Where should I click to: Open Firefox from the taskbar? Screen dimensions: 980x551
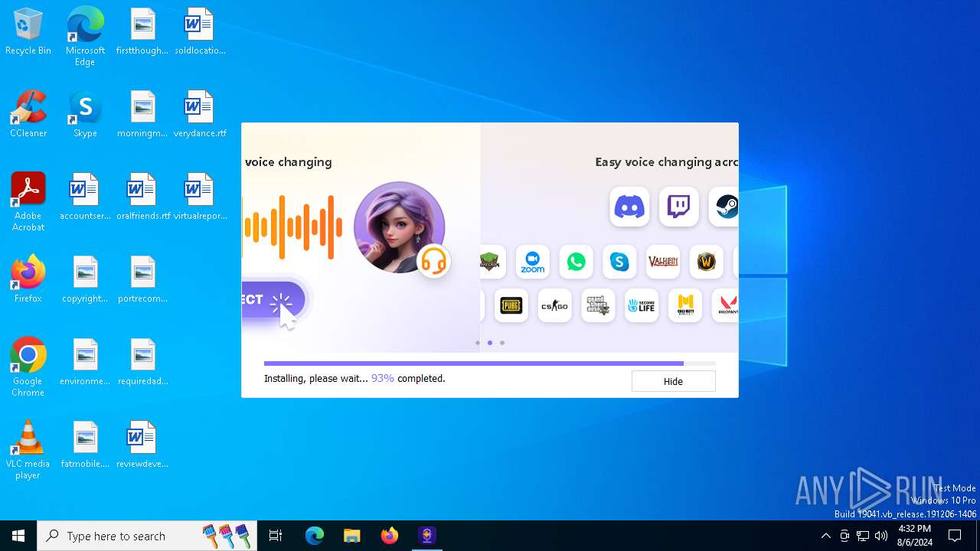(x=389, y=536)
